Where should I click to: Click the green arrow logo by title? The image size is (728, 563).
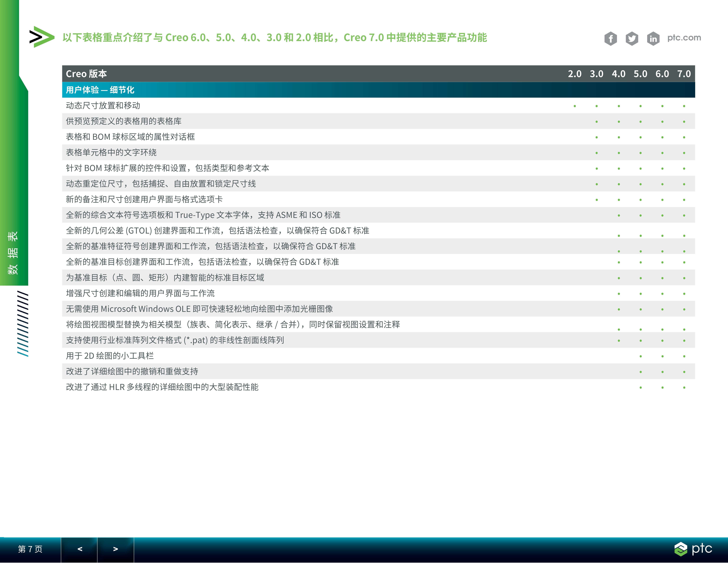tap(42, 37)
